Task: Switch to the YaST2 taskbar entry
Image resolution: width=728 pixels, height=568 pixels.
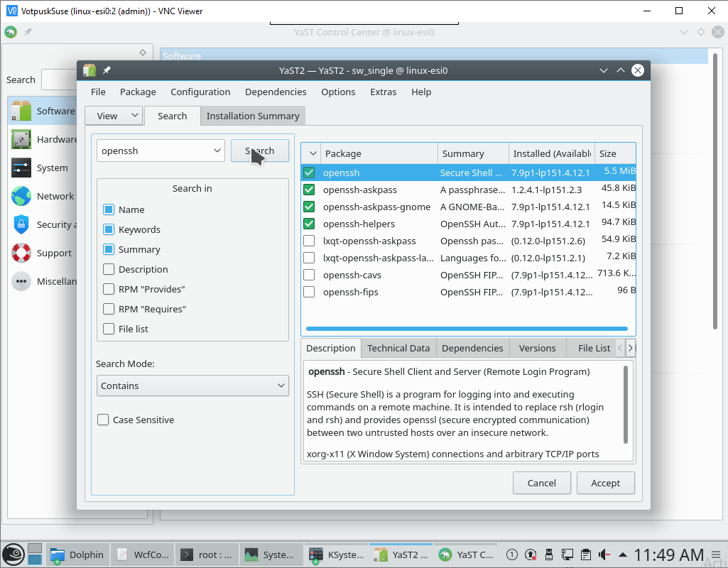Action: click(x=401, y=555)
